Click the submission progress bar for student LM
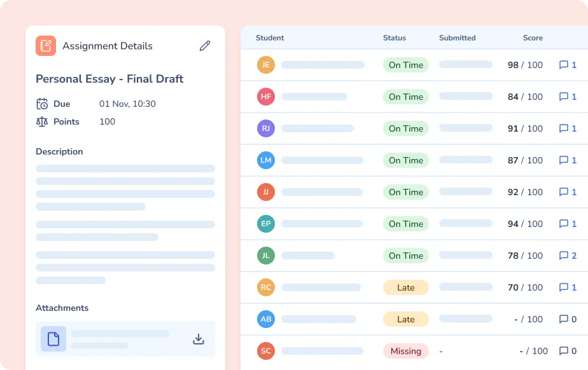This screenshot has height=370, width=588. click(x=465, y=160)
